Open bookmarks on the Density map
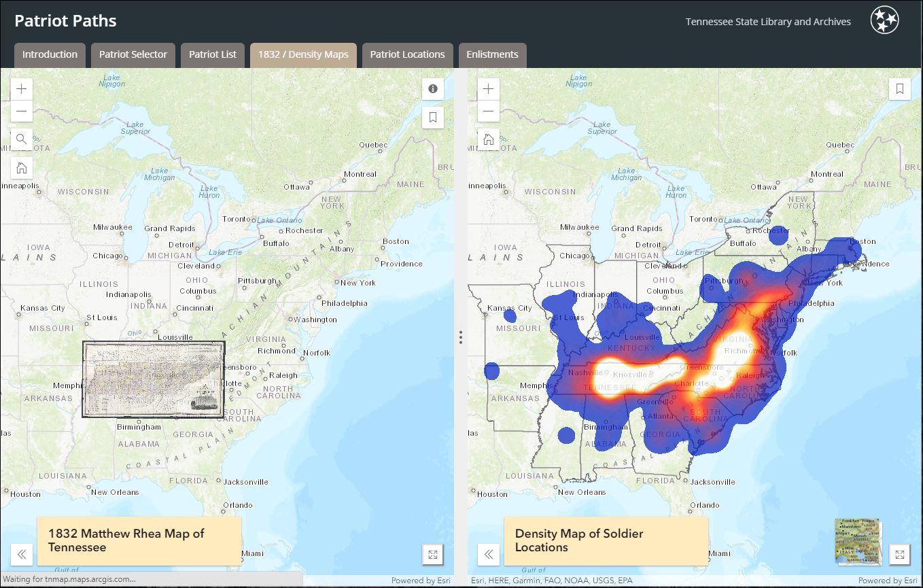The height and width of the screenshot is (588, 923). (x=900, y=88)
